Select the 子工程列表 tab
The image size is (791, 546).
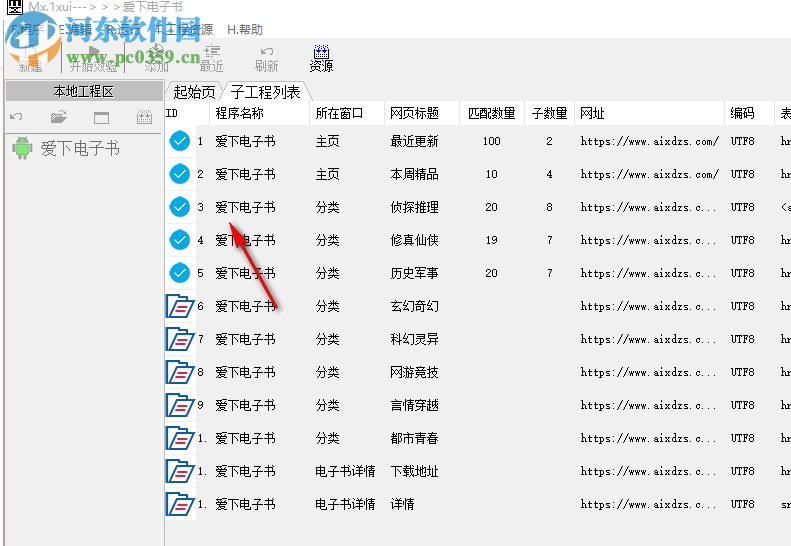(265, 92)
